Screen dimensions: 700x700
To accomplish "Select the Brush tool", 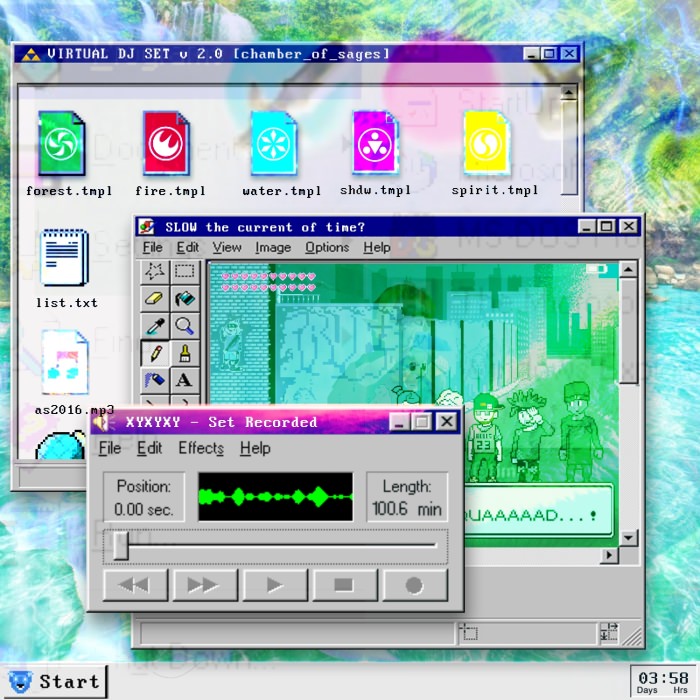I will (184, 354).
